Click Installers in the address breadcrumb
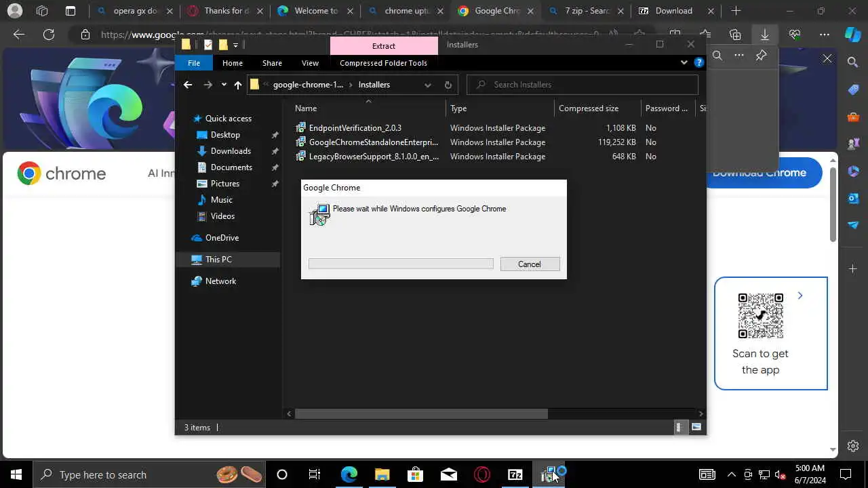The image size is (868, 488). coord(374,85)
